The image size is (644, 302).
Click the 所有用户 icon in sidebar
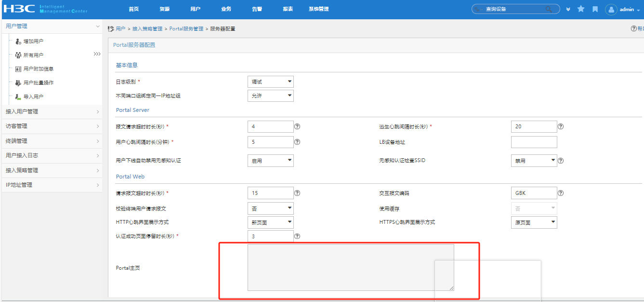click(x=18, y=55)
